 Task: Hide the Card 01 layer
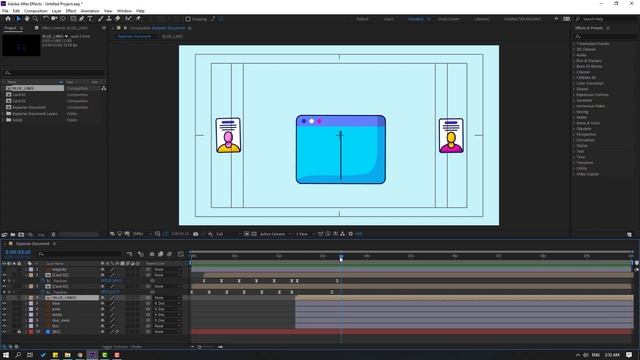(4, 287)
